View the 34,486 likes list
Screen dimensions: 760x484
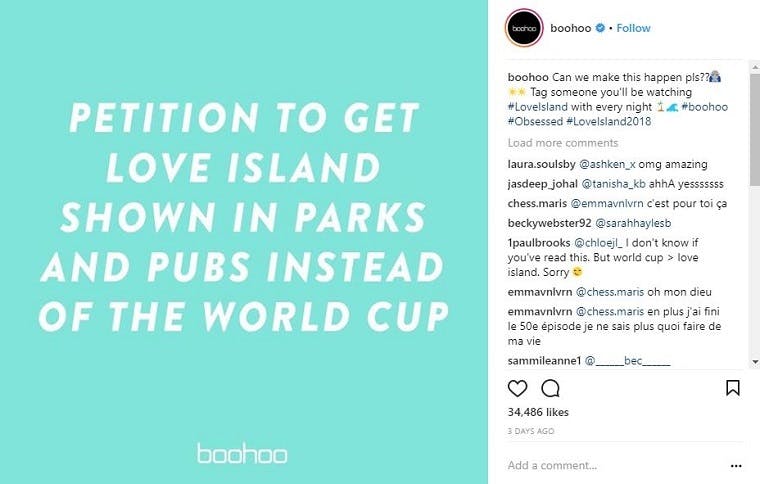pyautogui.click(x=538, y=412)
